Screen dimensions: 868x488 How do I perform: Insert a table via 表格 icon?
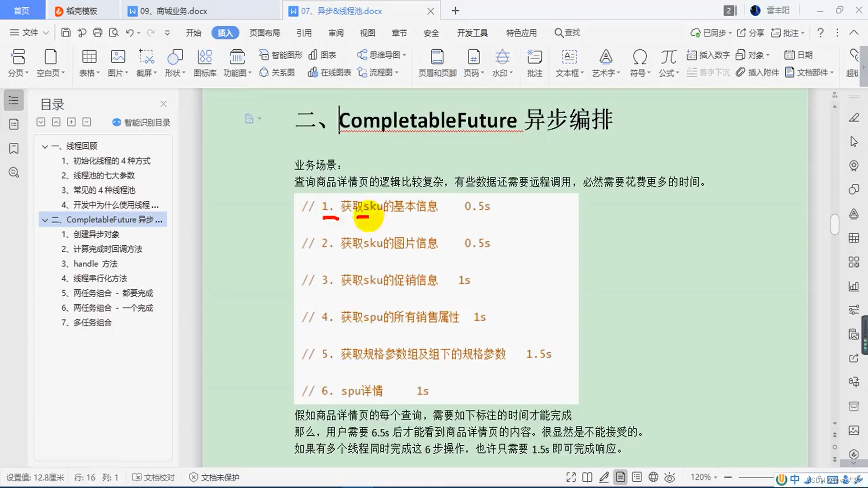pyautogui.click(x=89, y=57)
